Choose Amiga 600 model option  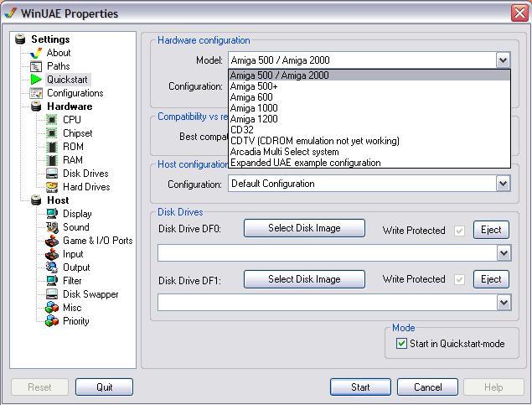click(x=369, y=97)
